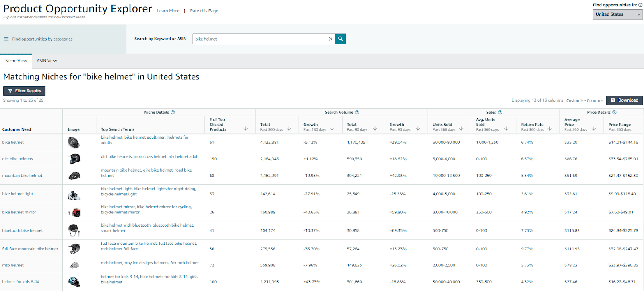
Task: Follow the Learn More link
Action: [168, 11]
